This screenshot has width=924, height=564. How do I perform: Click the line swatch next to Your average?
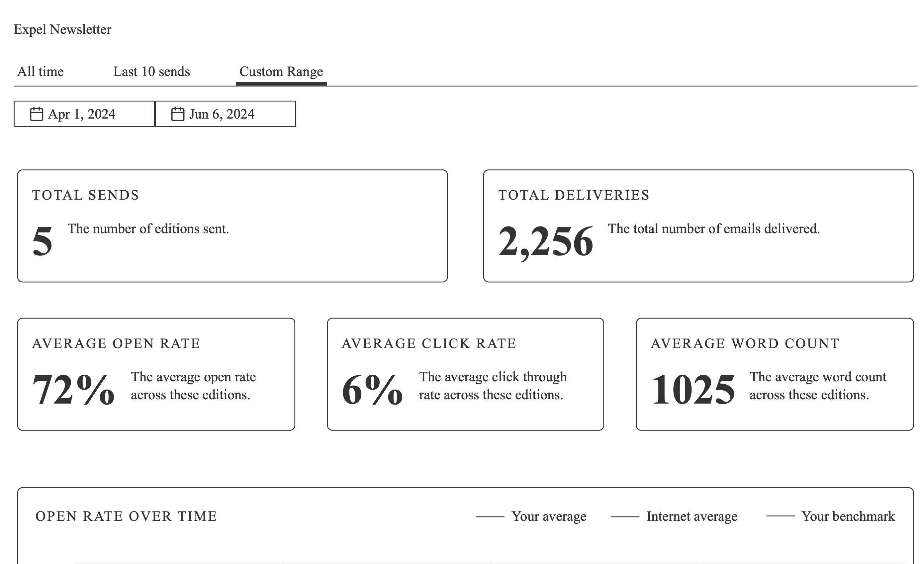[490, 517]
